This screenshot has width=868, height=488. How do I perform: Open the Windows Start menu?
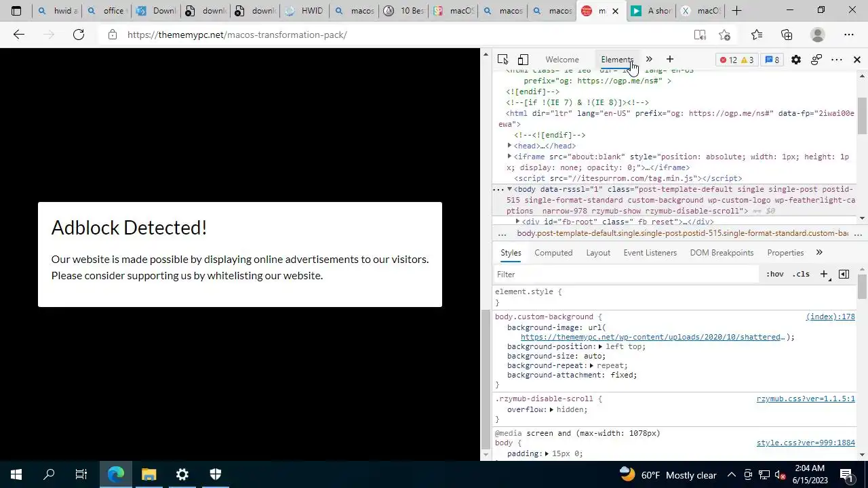tap(16, 474)
